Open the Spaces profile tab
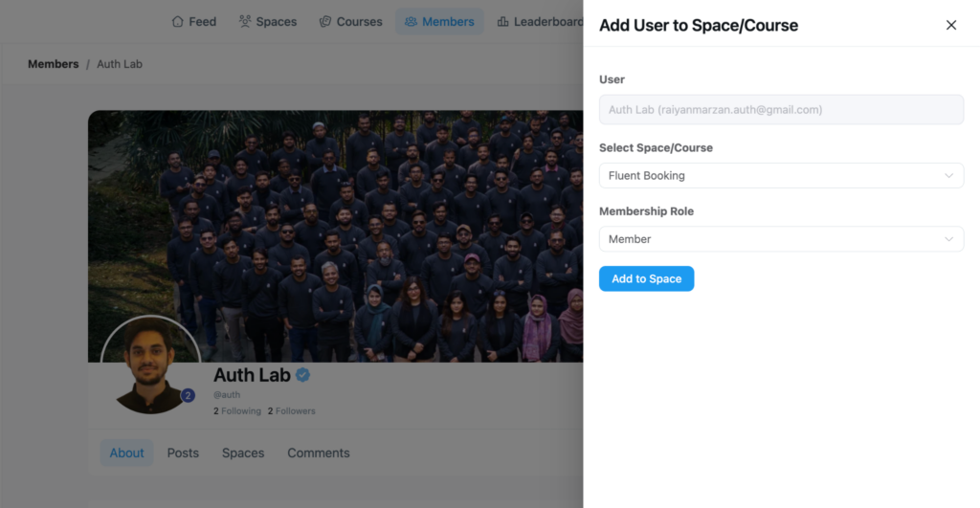 click(x=243, y=453)
